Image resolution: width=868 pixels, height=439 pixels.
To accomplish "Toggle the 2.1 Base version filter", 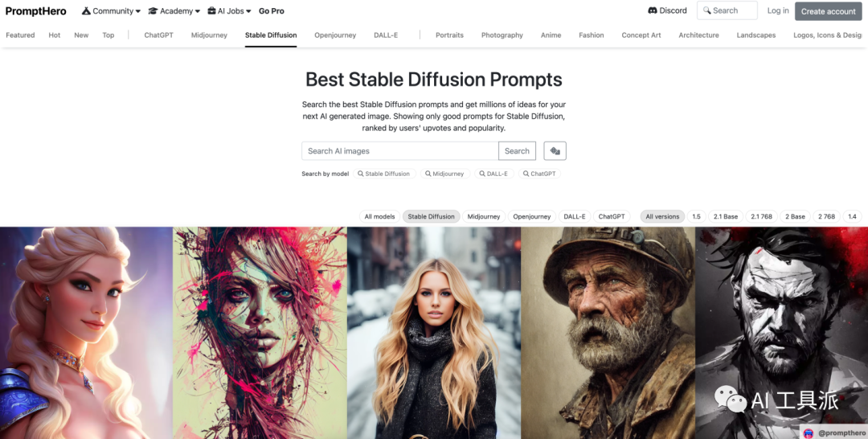I will pyautogui.click(x=726, y=216).
